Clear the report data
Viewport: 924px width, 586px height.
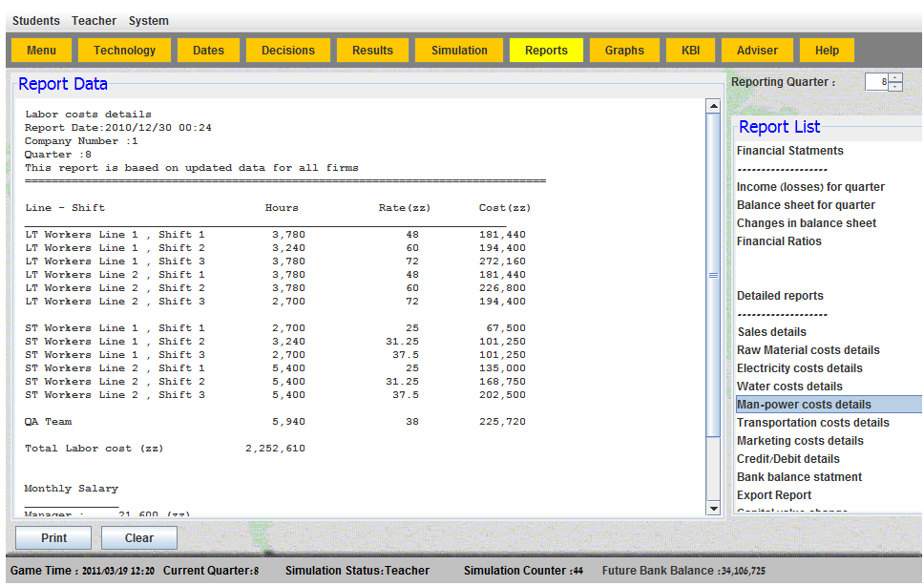[139, 538]
